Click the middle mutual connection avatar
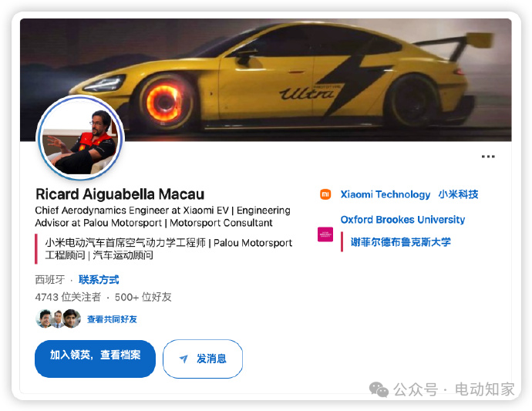The width and height of the screenshot is (532, 411). (58, 318)
